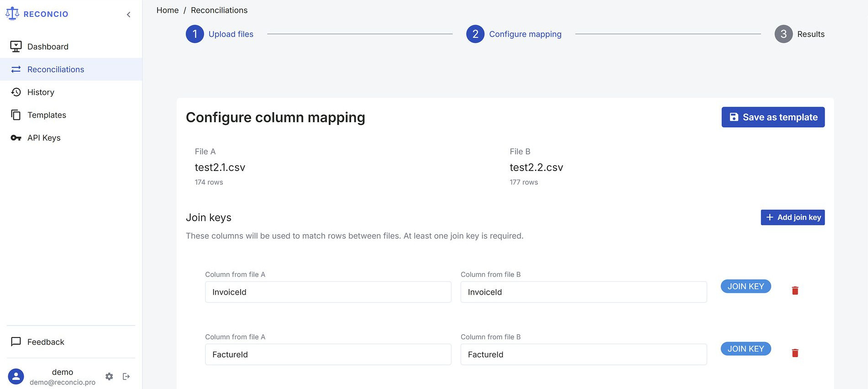
Task: Click the 177 rows text
Action: (x=524, y=182)
